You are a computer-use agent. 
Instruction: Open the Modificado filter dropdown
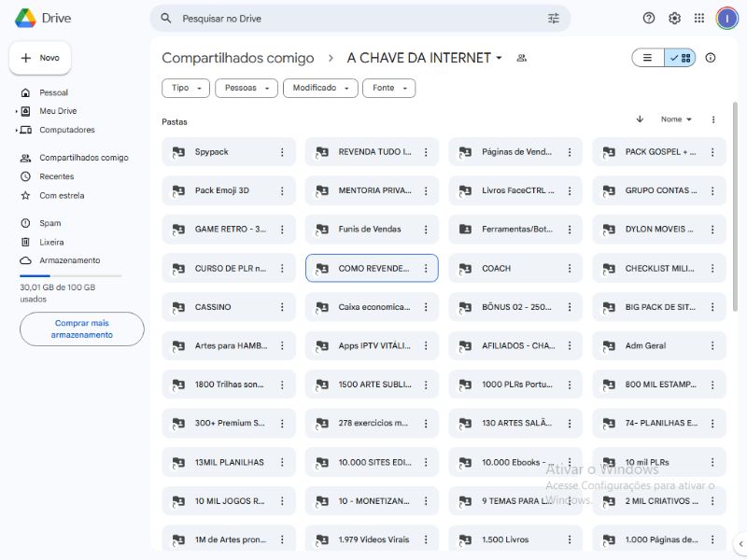pos(320,88)
